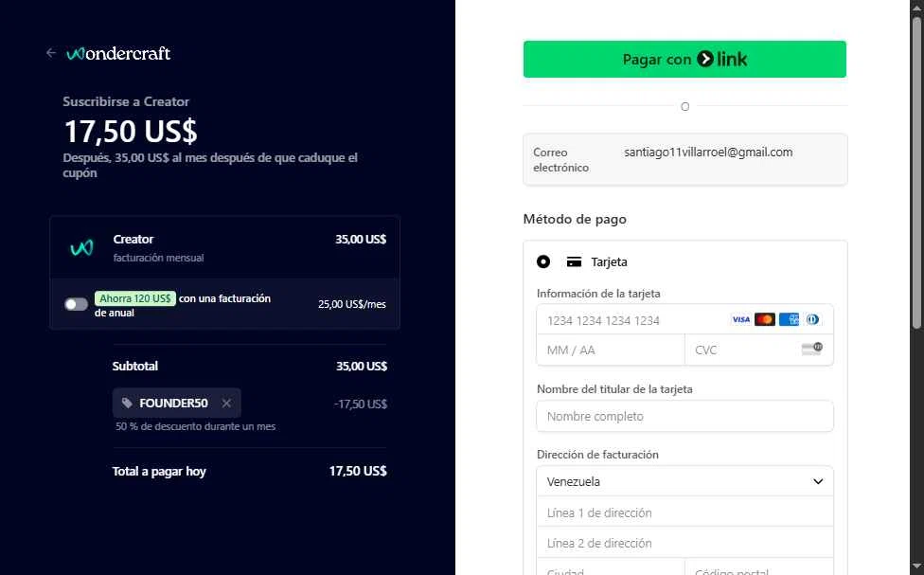
Task: Click the Total a pagar hoy label
Action: tap(159, 471)
